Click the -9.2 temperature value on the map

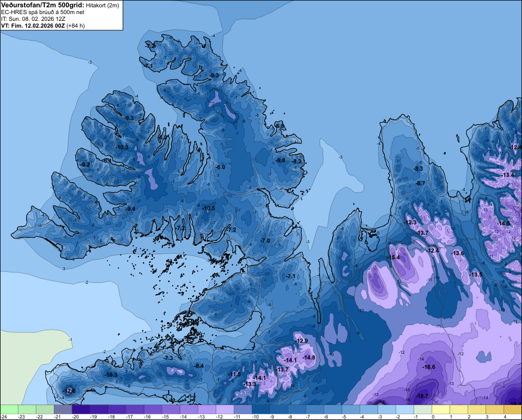(86, 164)
